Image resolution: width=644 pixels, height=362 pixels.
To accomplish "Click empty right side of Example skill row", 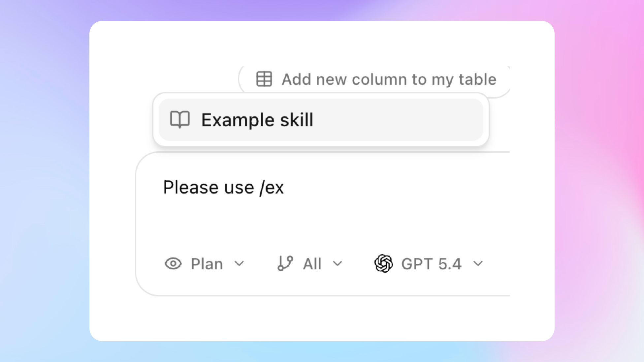I will [x=412, y=120].
